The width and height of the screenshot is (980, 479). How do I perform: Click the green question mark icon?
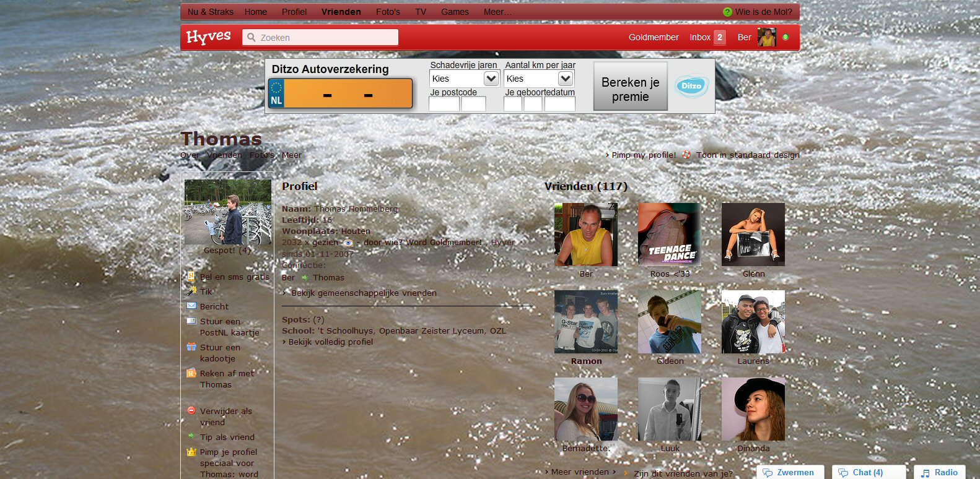point(727,12)
